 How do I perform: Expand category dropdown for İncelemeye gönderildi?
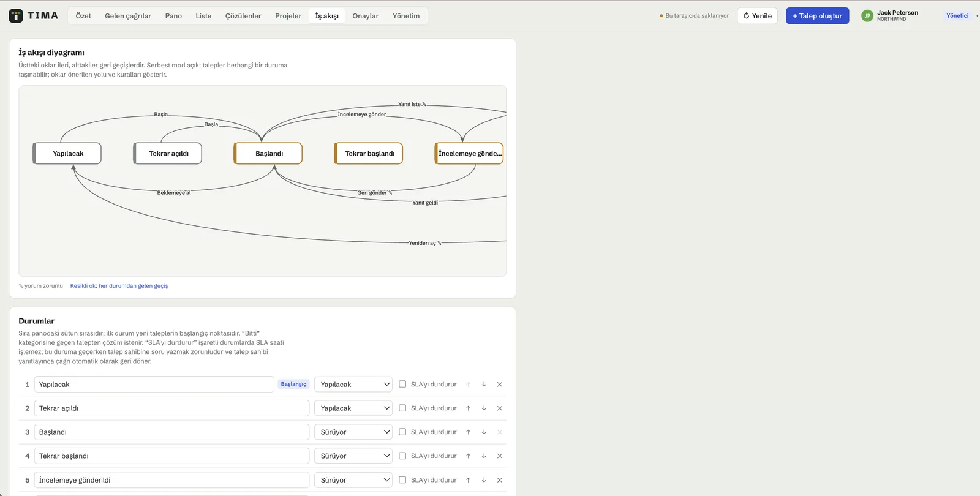[353, 480]
